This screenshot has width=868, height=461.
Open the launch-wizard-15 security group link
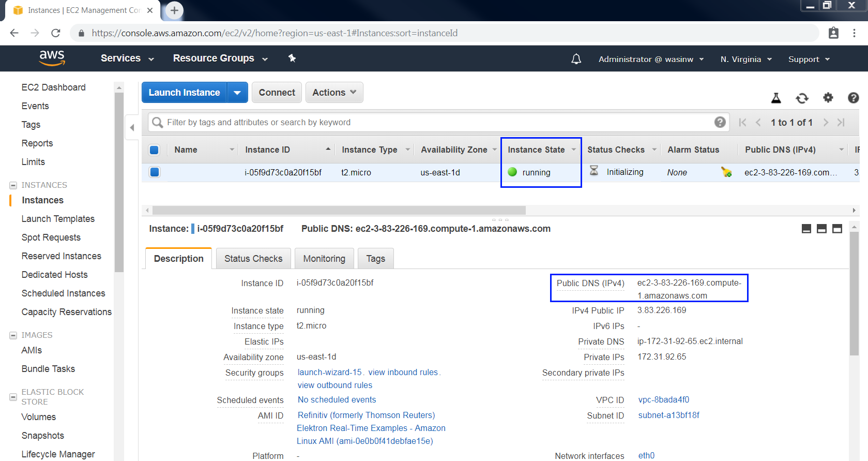coord(329,373)
